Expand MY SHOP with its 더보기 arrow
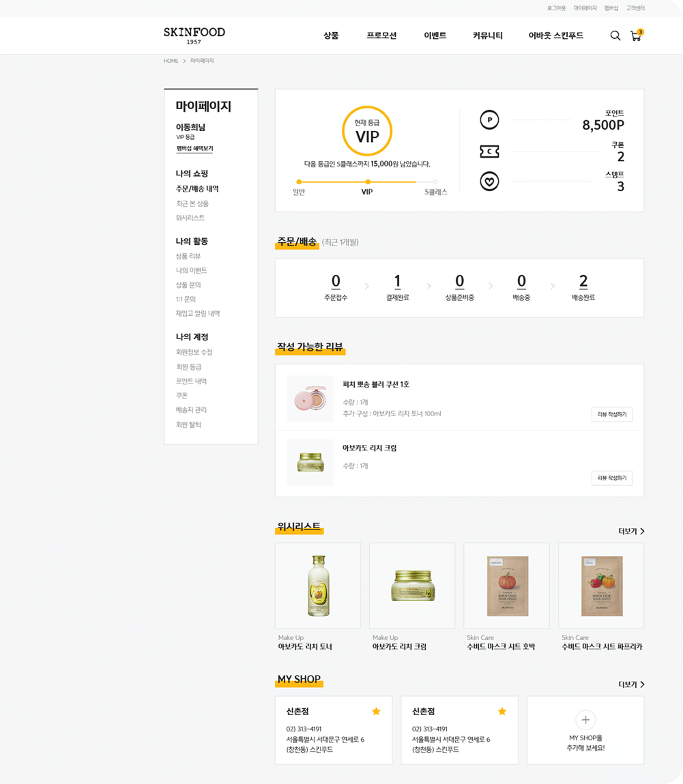Viewport: 683px width, 784px height. point(632,684)
